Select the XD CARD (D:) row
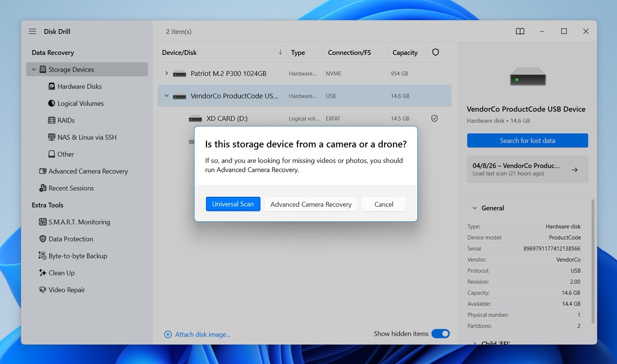Image resolution: width=617 pixels, height=364 pixels. pyautogui.click(x=305, y=118)
